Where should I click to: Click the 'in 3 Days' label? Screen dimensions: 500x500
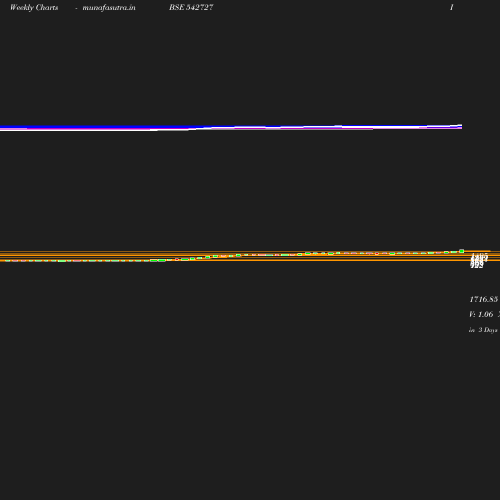pyautogui.click(x=483, y=330)
